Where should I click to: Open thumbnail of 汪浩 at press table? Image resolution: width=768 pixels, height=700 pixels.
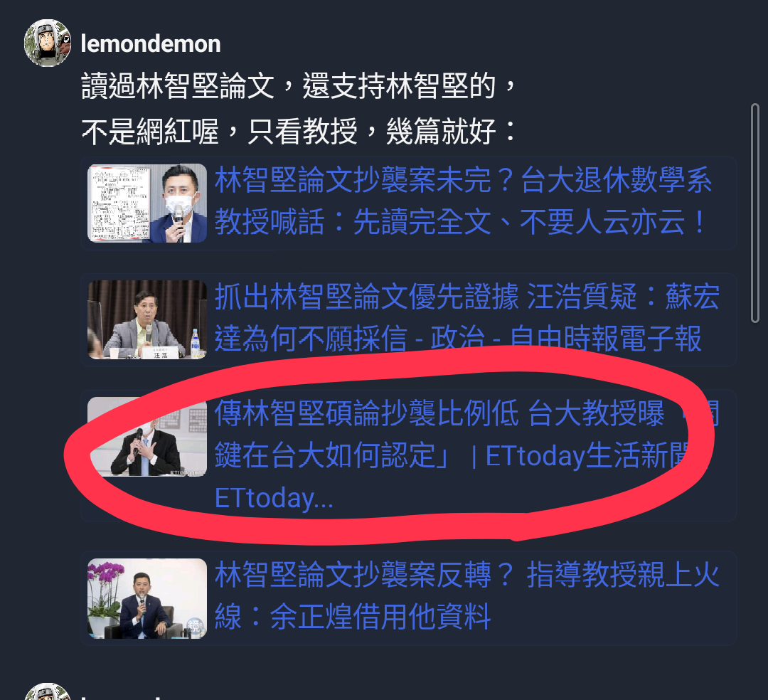147,319
